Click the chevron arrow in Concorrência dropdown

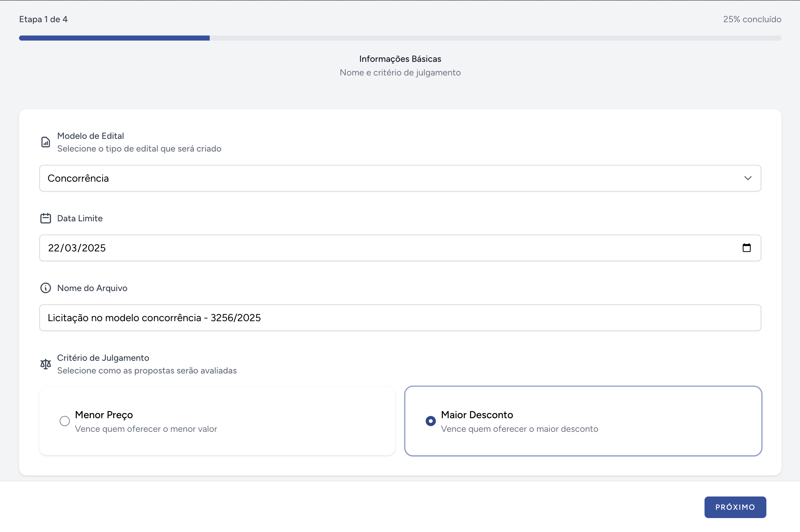(748, 178)
